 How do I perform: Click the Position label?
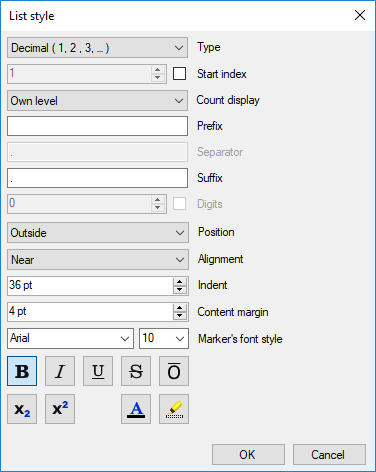216,232
